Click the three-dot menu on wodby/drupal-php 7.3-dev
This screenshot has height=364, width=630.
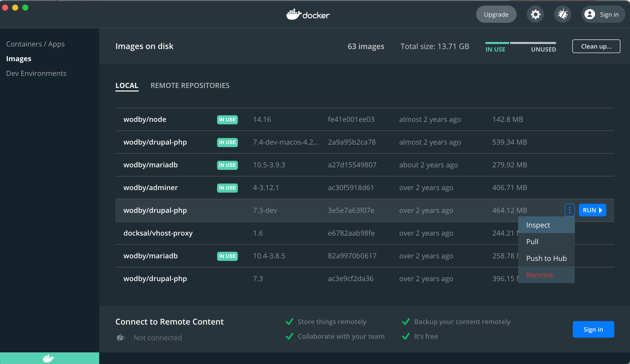(x=570, y=210)
